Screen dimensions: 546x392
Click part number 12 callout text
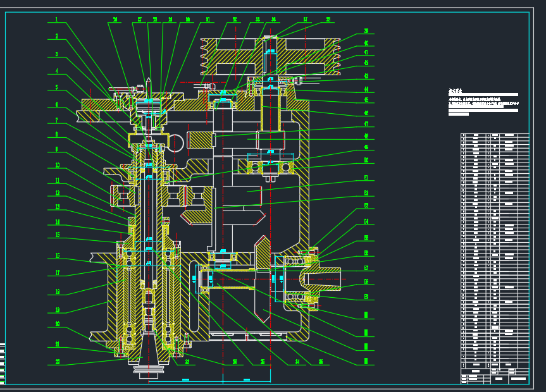tap(58, 193)
